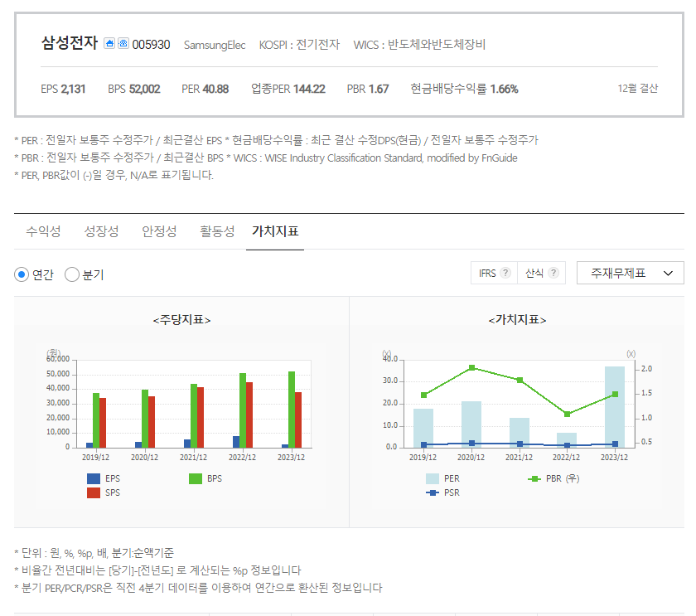Click the 현금배당수익률 1.66% value

(504, 89)
